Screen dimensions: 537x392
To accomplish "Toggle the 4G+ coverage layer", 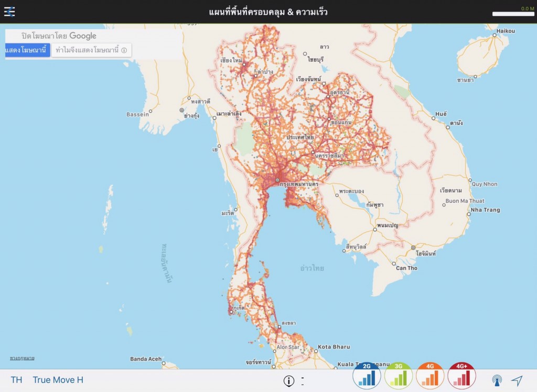I will coord(461,376).
